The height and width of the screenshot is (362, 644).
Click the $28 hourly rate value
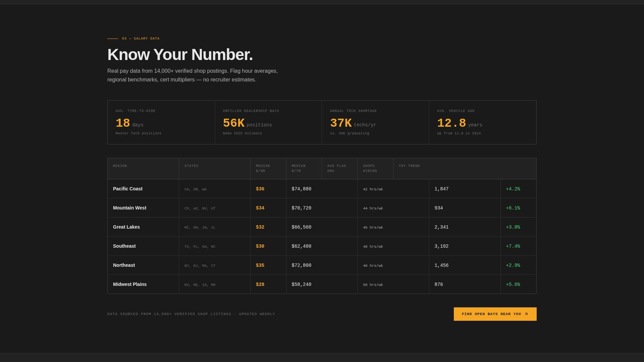(260, 285)
